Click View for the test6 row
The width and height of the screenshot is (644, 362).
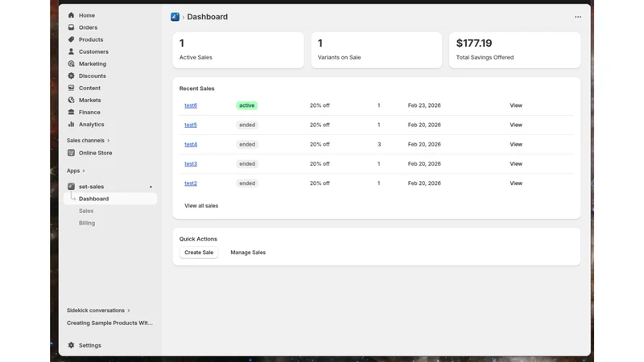516,105
